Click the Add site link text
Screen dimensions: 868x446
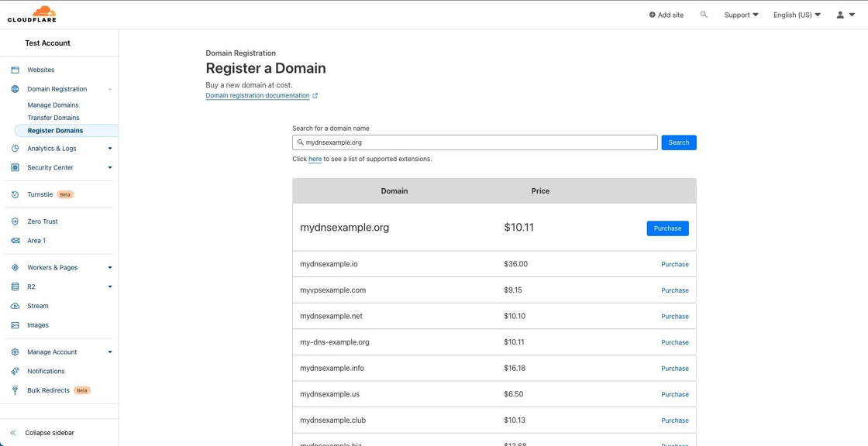(670, 15)
